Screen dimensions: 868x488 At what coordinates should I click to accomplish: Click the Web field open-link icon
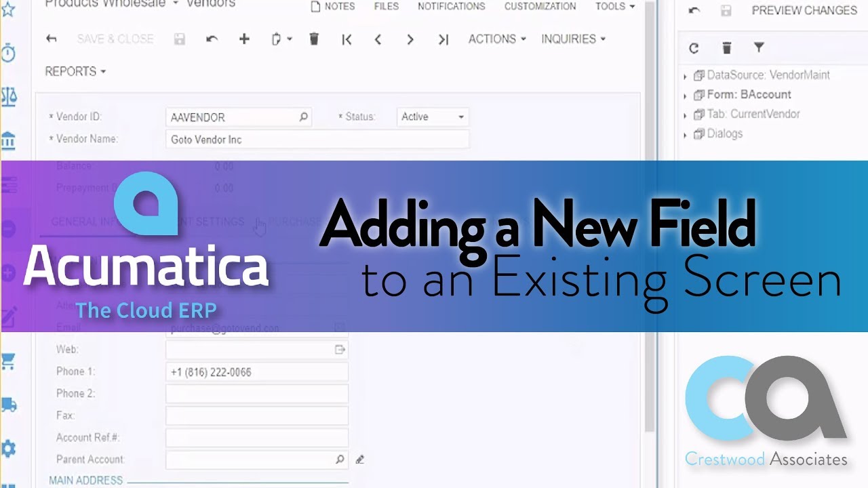(340, 349)
